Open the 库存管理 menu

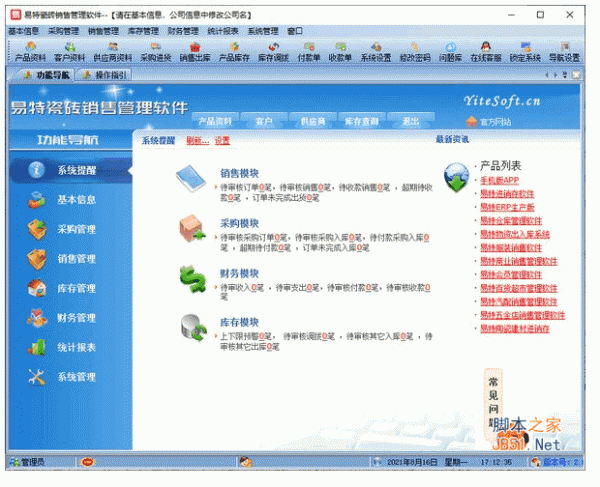(x=143, y=31)
